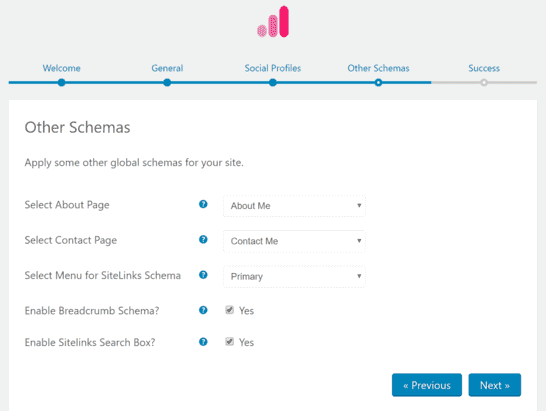Click help icon for Sitelinks Search Box
546x411 pixels.
tap(203, 342)
